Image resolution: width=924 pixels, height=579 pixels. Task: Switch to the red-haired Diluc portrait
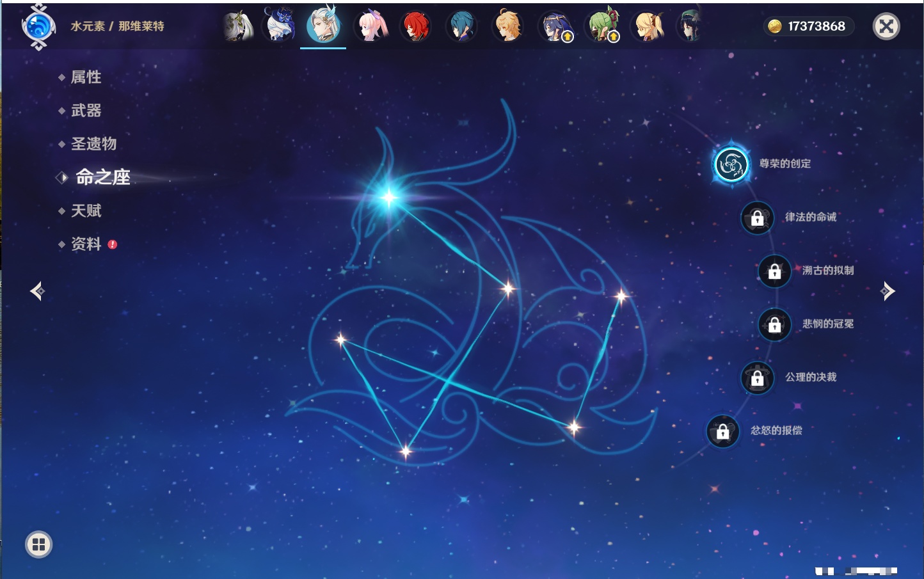coord(415,26)
